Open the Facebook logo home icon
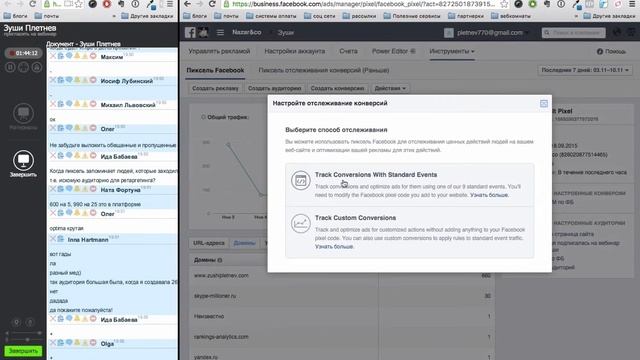Screen dimensions: 640x360 click(x=190, y=33)
